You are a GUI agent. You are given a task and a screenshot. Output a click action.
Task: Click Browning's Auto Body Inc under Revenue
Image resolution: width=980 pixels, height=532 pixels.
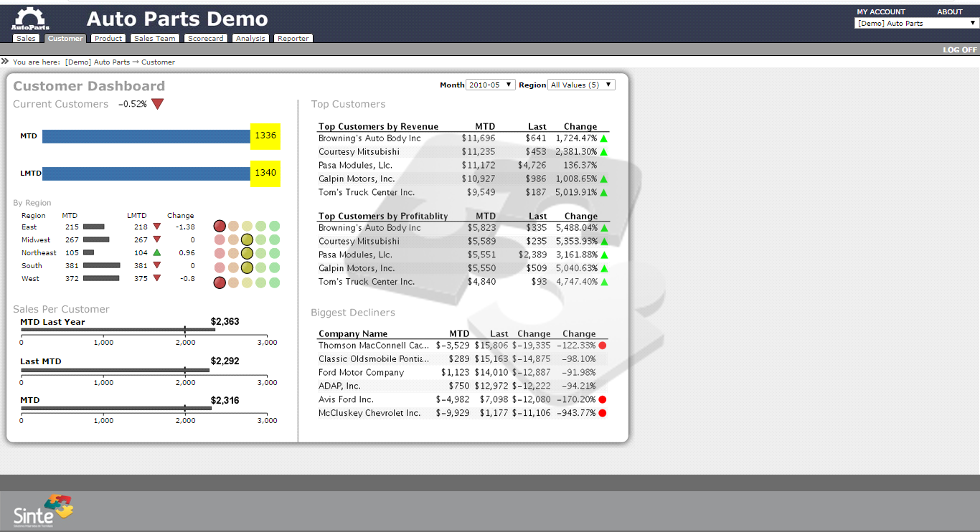370,138
